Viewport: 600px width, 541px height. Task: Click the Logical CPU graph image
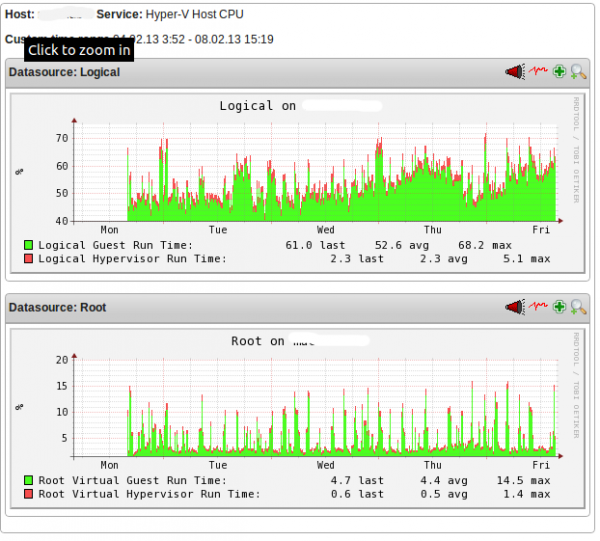tap(300, 180)
